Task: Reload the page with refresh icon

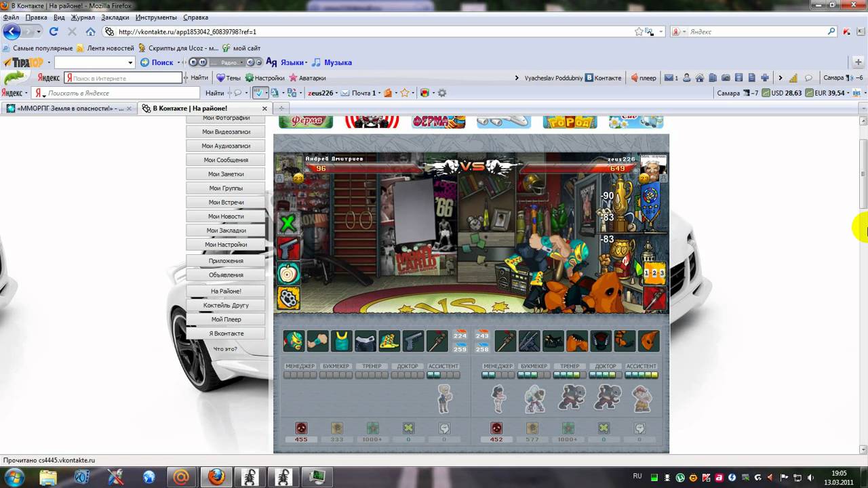Action: pos(54,32)
